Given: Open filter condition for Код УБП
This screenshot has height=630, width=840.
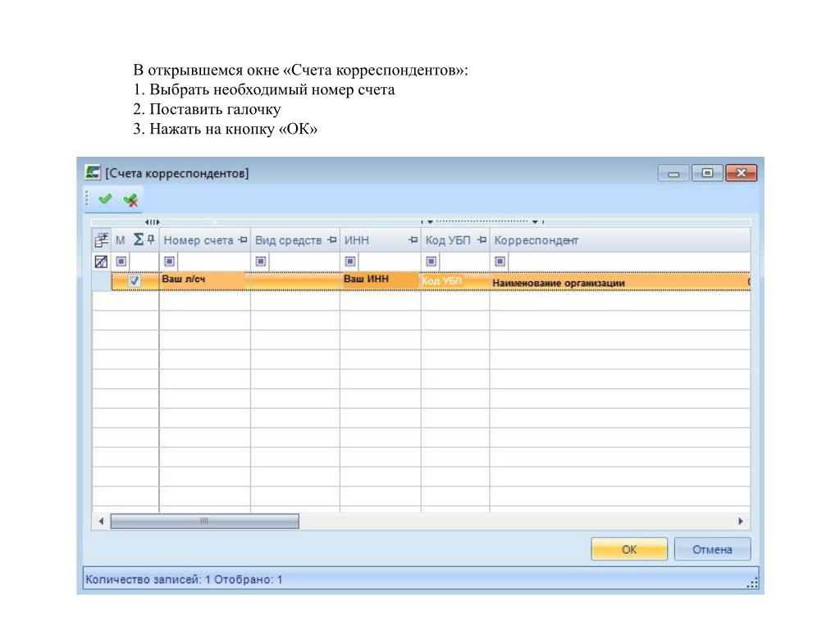Looking at the screenshot, I should pos(431,262).
